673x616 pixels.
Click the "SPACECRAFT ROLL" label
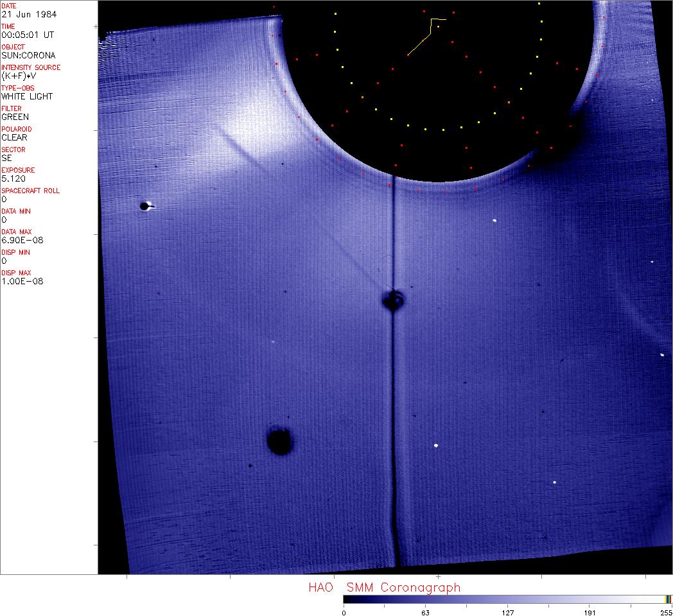pyautogui.click(x=31, y=191)
